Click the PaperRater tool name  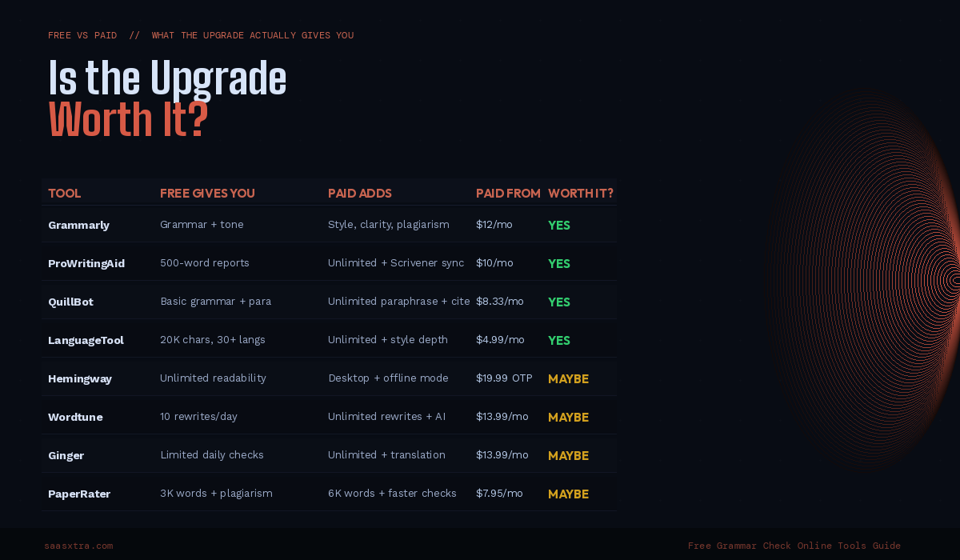(x=79, y=494)
